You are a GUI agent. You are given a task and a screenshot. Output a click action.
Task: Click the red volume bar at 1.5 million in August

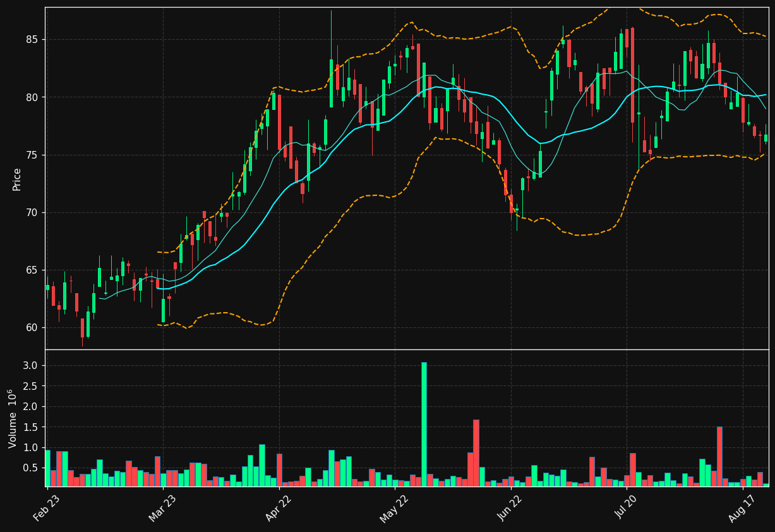tap(719, 456)
